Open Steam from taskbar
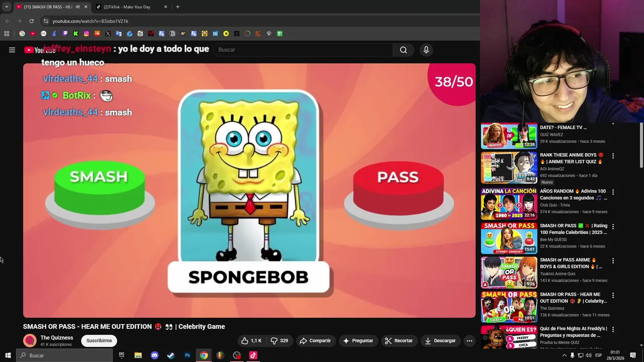This screenshot has width=644, height=362. [x=171, y=355]
